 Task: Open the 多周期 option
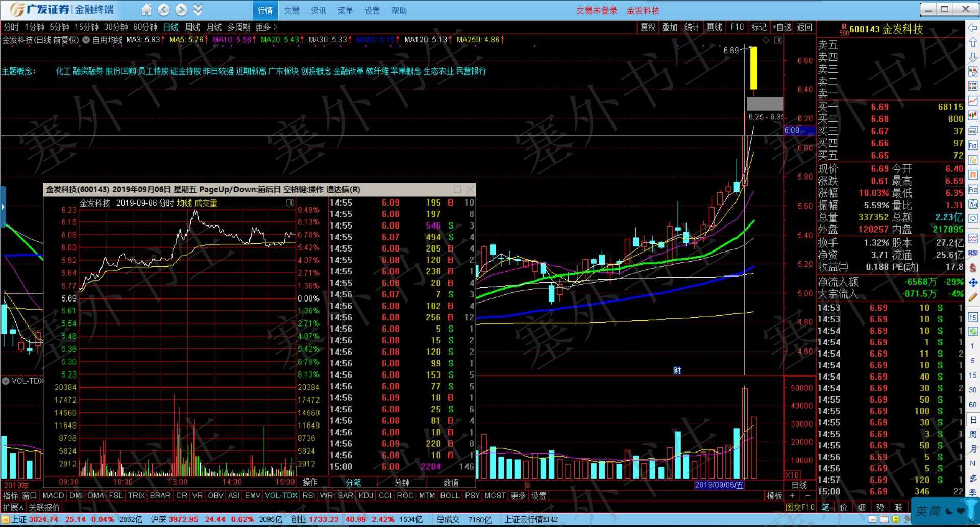(239, 27)
